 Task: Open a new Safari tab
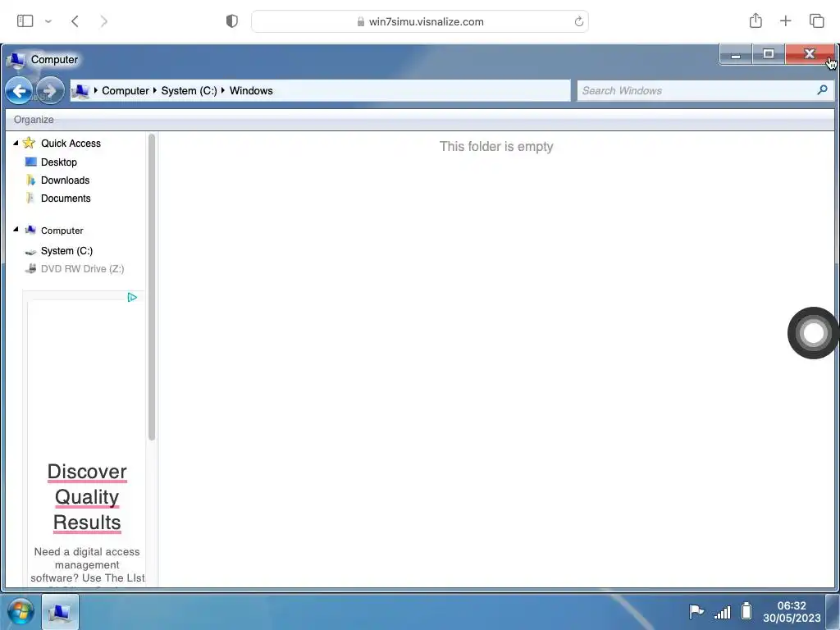(x=785, y=21)
